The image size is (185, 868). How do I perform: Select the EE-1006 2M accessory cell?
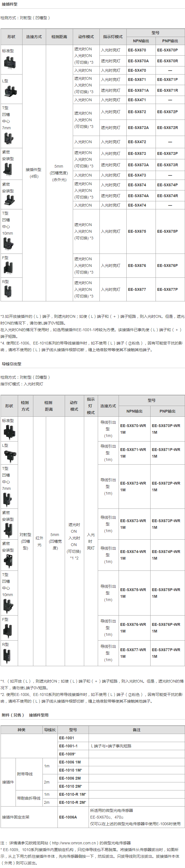click(73, 778)
